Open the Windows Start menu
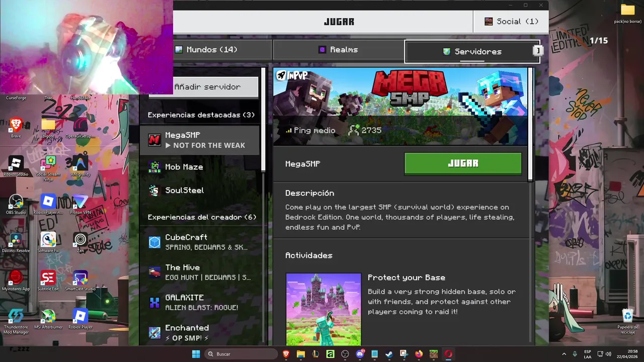The image size is (644, 362). tap(196, 354)
